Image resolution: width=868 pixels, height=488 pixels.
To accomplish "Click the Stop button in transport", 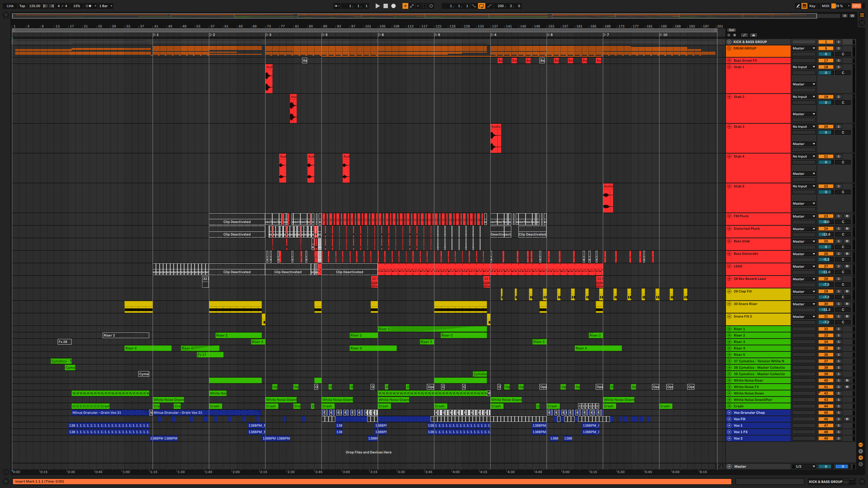I will pos(386,6).
